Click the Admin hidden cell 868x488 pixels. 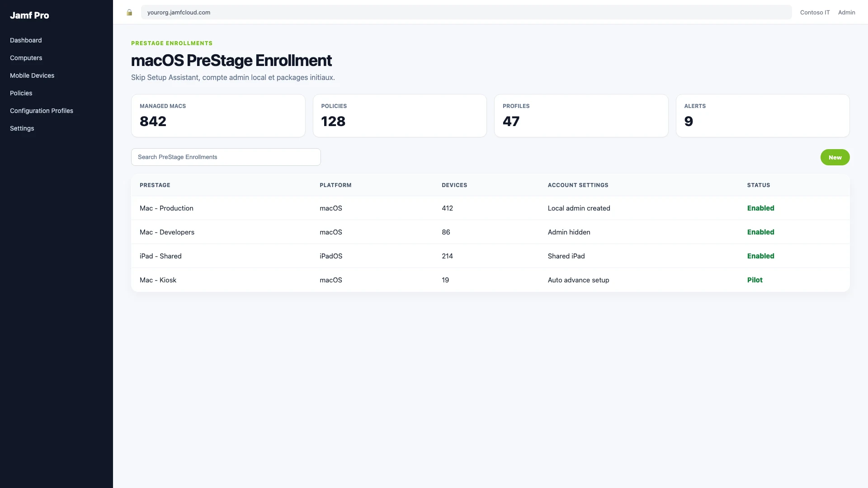[x=569, y=232]
